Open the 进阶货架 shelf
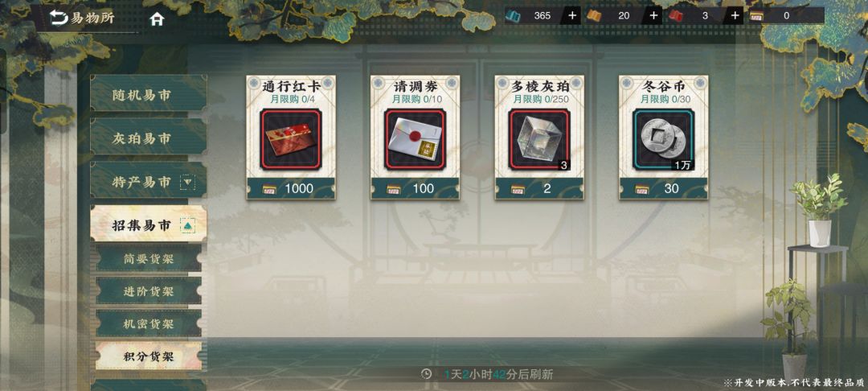Viewport: 868px width, 391px height. click(x=149, y=291)
